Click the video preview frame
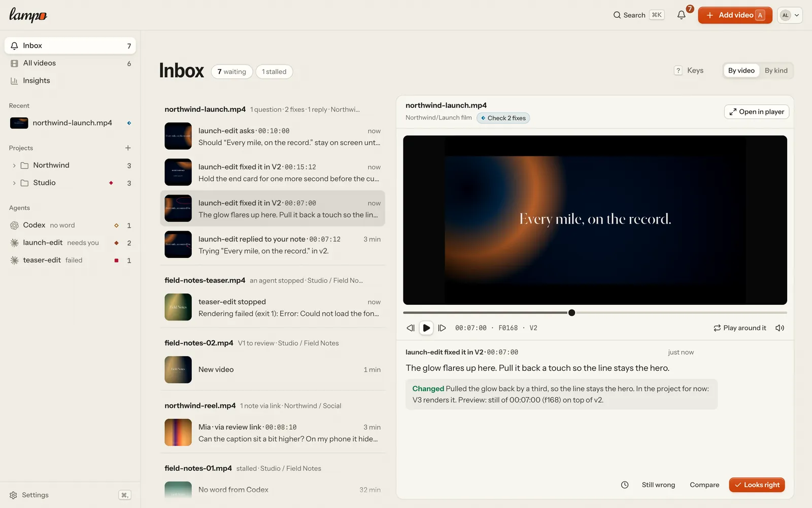 point(595,220)
